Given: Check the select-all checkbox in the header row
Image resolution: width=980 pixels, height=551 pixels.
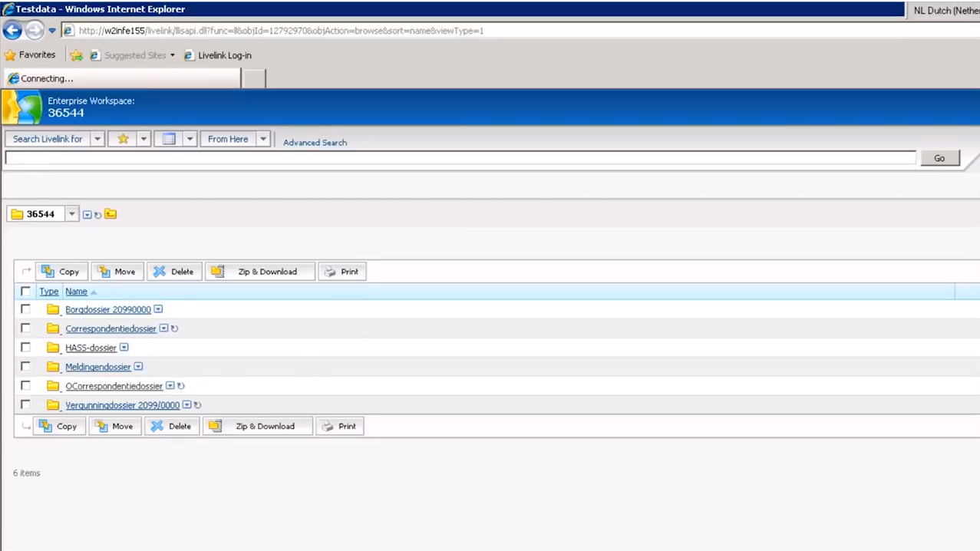Looking at the screenshot, I should point(25,291).
